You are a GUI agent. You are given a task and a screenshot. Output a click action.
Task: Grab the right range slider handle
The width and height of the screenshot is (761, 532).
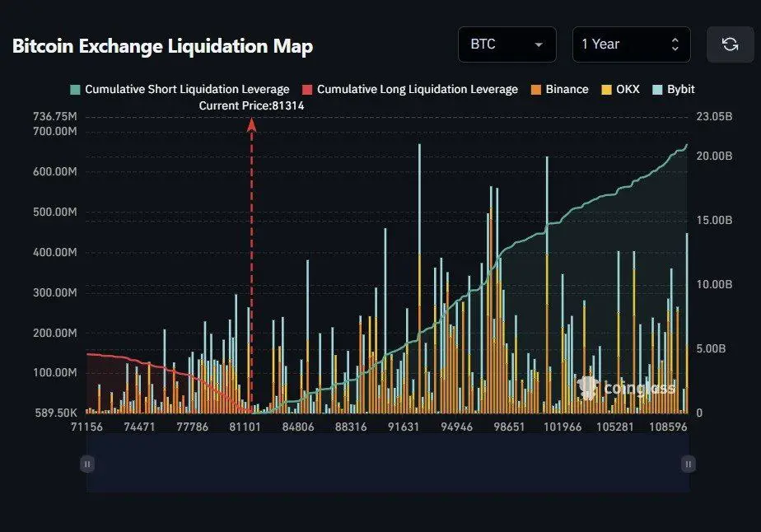pos(689,464)
